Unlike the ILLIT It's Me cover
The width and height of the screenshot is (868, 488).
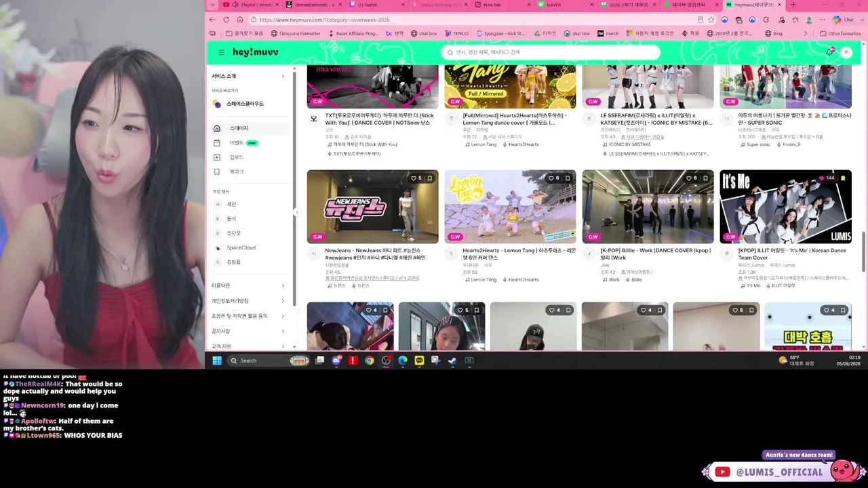tap(827, 178)
